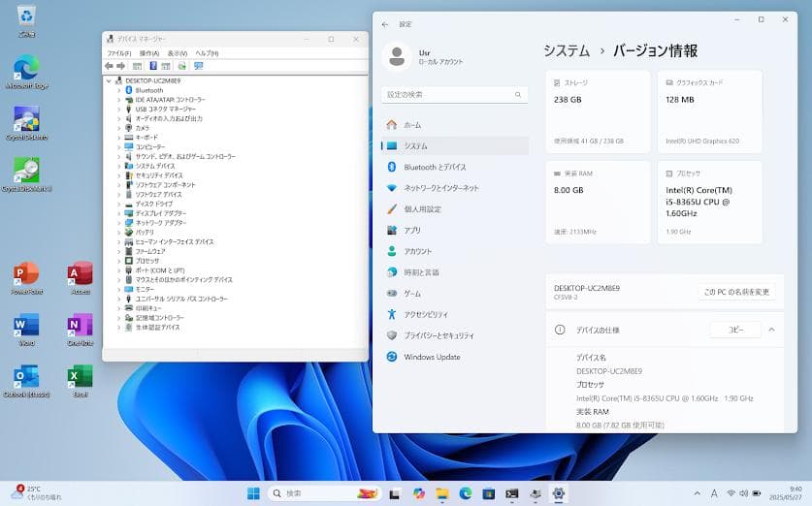Select the セキュリティ デバイス tree item
The image size is (812, 506).
pyautogui.click(x=158, y=175)
